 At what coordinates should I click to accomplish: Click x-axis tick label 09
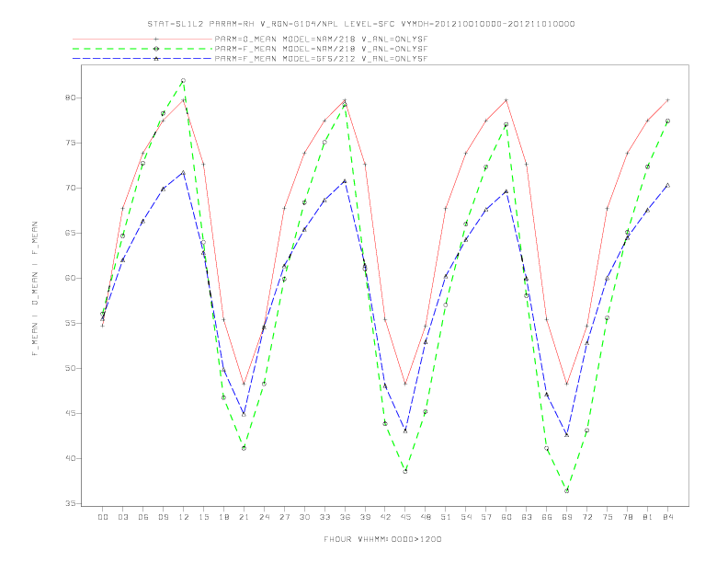pos(163,517)
